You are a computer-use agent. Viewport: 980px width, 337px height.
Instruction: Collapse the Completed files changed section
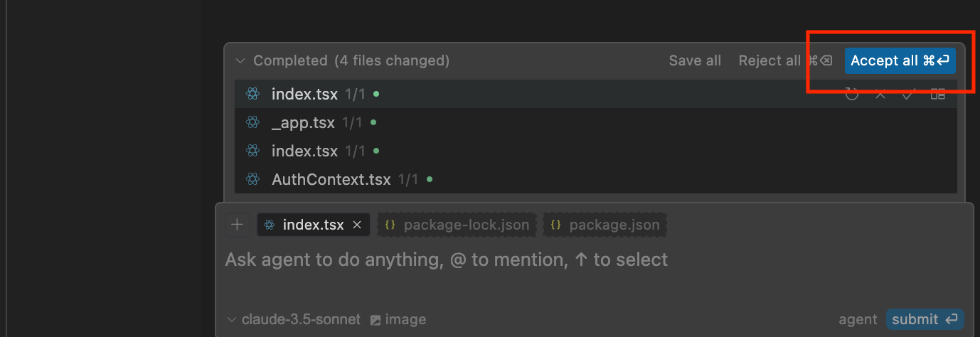pyautogui.click(x=240, y=60)
